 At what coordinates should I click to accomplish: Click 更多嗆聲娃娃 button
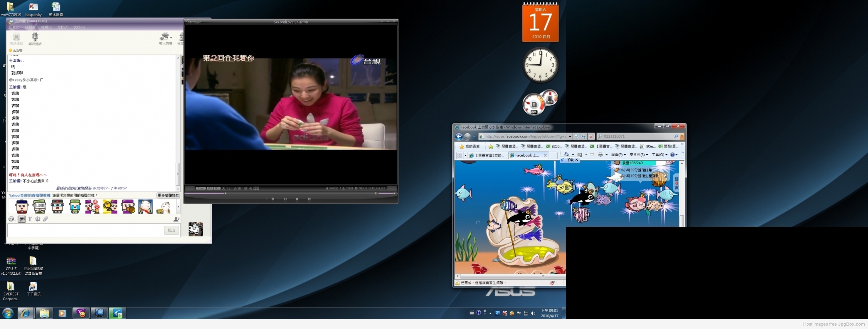click(x=168, y=196)
